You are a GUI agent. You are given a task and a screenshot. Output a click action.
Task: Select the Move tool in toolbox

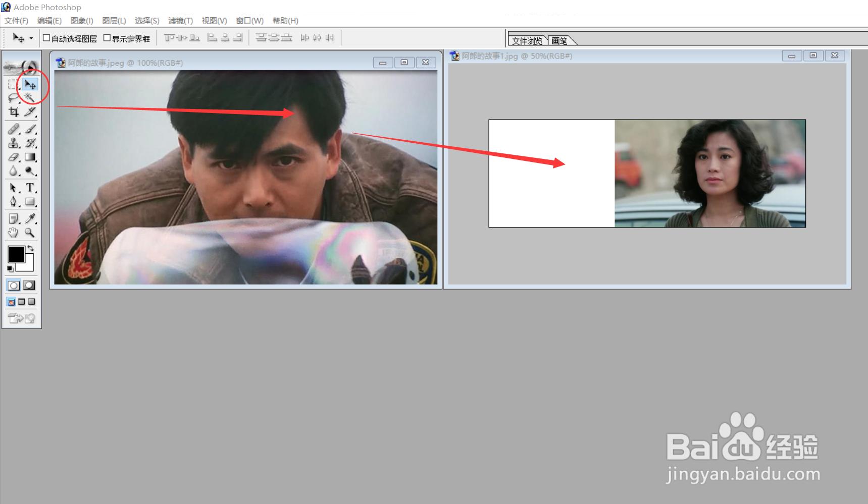(x=30, y=84)
